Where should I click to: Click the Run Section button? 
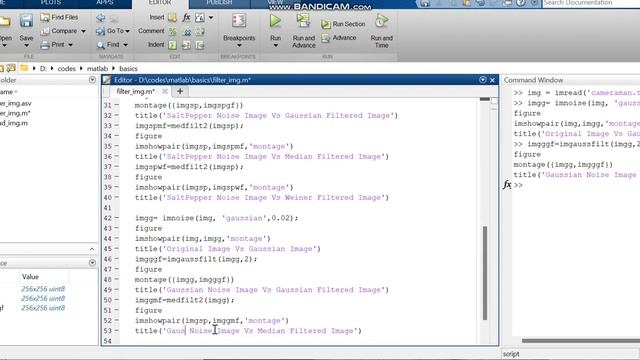click(x=343, y=24)
